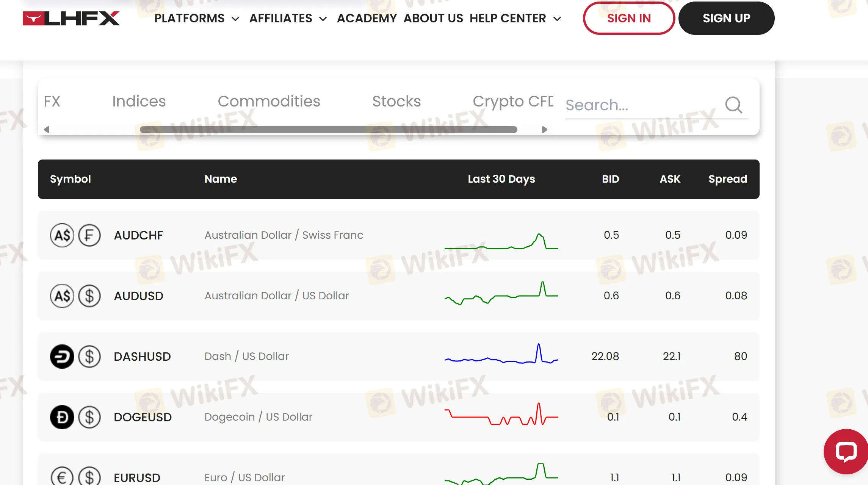
Task: Click the LHFX logo
Action: coord(71,18)
